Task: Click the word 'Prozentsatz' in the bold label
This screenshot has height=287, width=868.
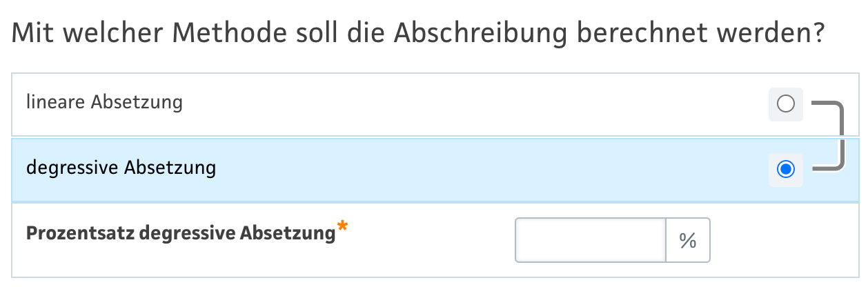Action: [x=80, y=234]
